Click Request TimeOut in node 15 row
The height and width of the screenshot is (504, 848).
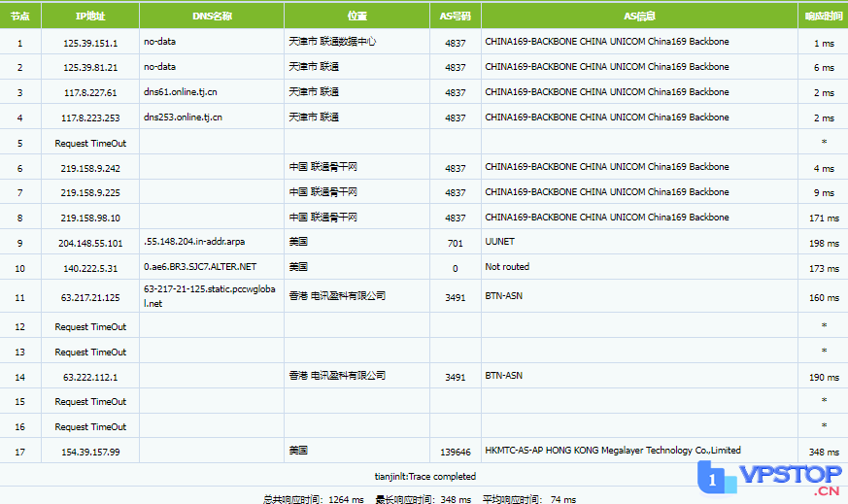pos(90,402)
